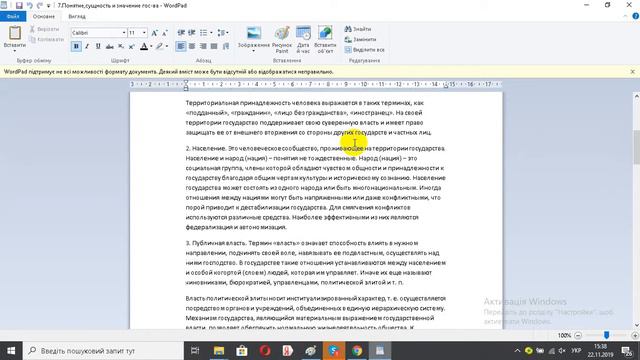Toggle superscript formatting
The image size is (640, 360).
(x=131, y=47)
